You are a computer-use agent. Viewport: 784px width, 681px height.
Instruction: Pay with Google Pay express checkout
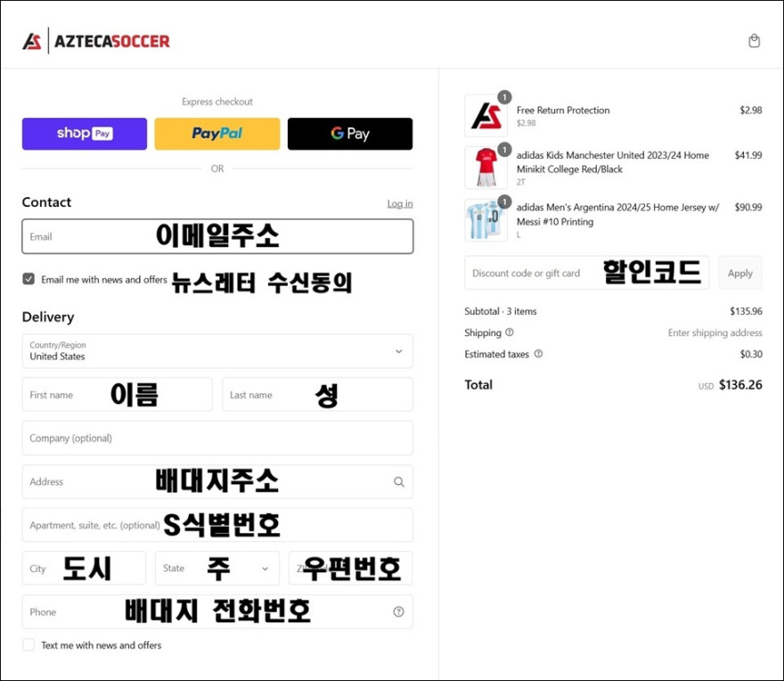pyautogui.click(x=350, y=134)
